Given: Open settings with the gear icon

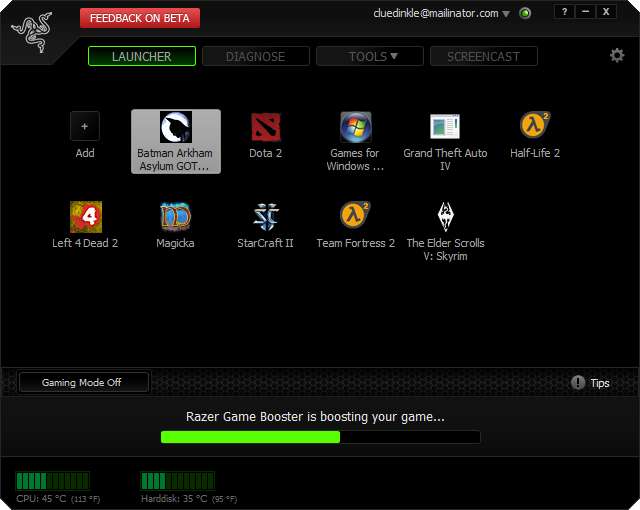Looking at the screenshot, I should pos(617,56).
